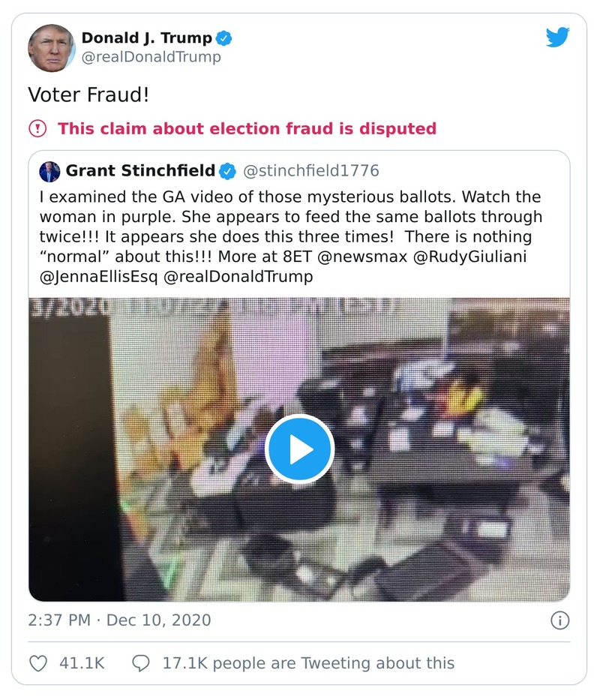
Task: Click the 2:37 PM Dec 10, 2020 timestamp
Action: 119,620
